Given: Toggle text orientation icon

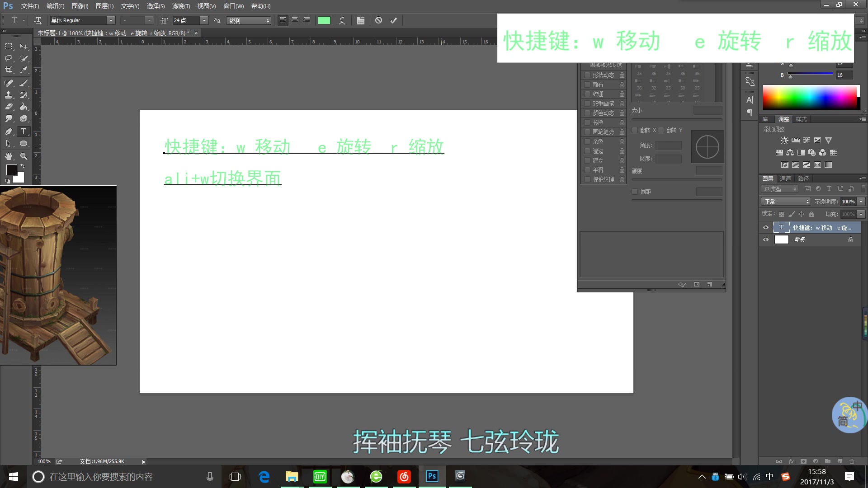Looking at the screenshot, I should click(x=38, y=20).
